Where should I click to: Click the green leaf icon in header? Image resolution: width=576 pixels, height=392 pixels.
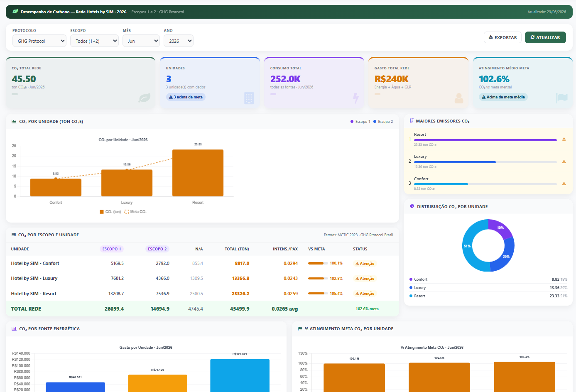(x=15, y=12)
